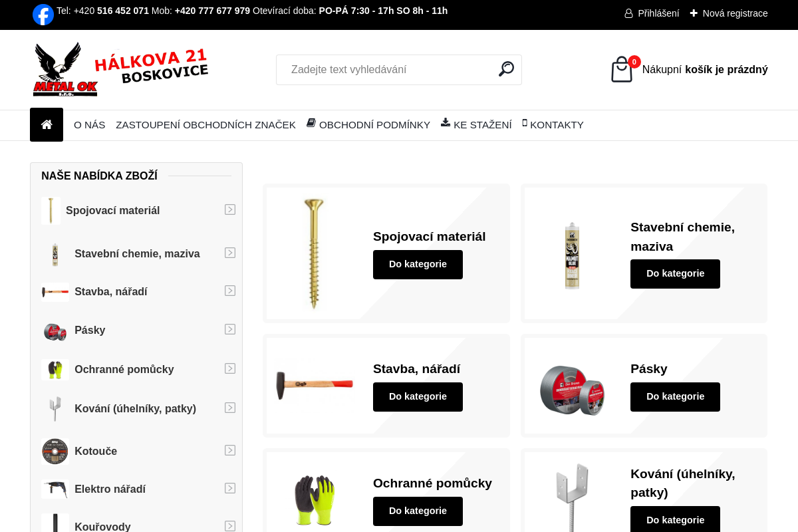The width and height of the screenshot is (798, 532).
Task: Expand Stavební chemie, maziva arrow
Action: (x=230, y=253)
